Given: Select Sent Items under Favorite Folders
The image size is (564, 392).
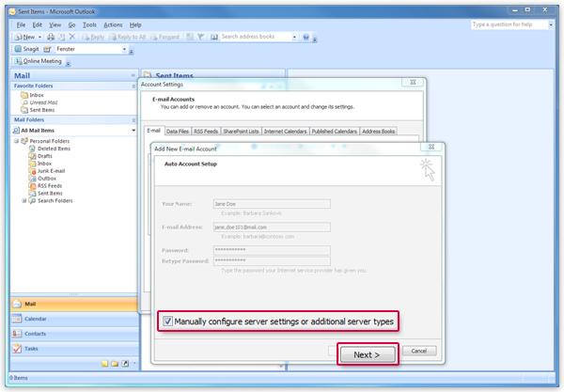Looking at the screenshot, I should point(38,110).
